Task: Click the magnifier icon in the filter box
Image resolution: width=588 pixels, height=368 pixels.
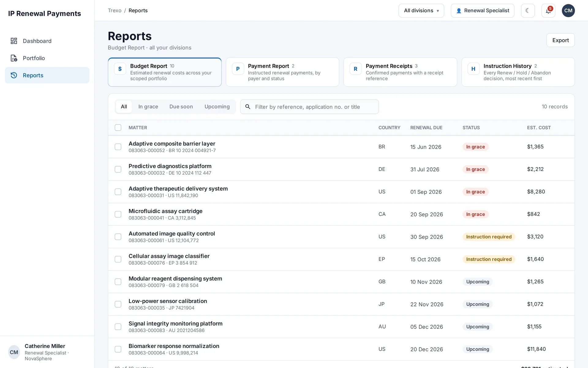Action: (248, 107)
